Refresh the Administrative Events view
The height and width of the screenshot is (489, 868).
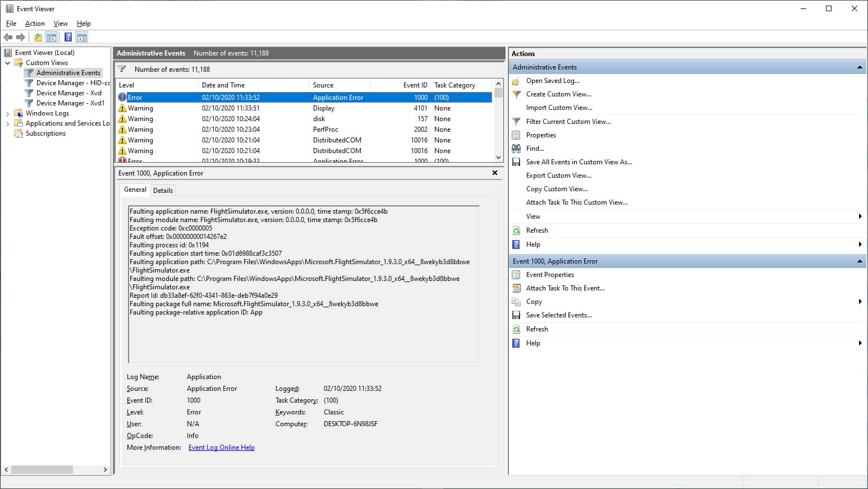point(516,230)
